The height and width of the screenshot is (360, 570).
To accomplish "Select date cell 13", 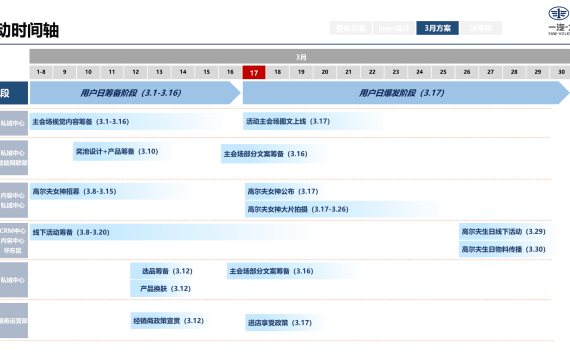I will coord(159,72).
